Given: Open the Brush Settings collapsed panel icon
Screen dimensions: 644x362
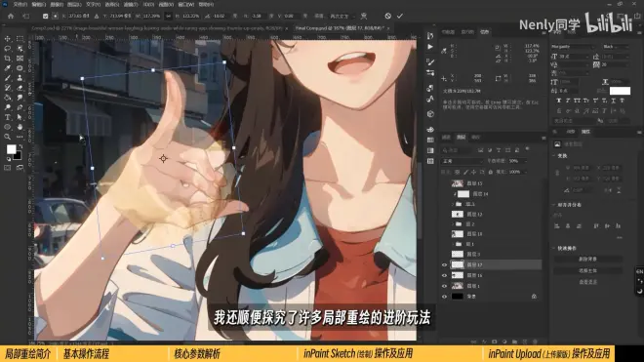Looking at the screenshot, I should click(x=430, y=61).
